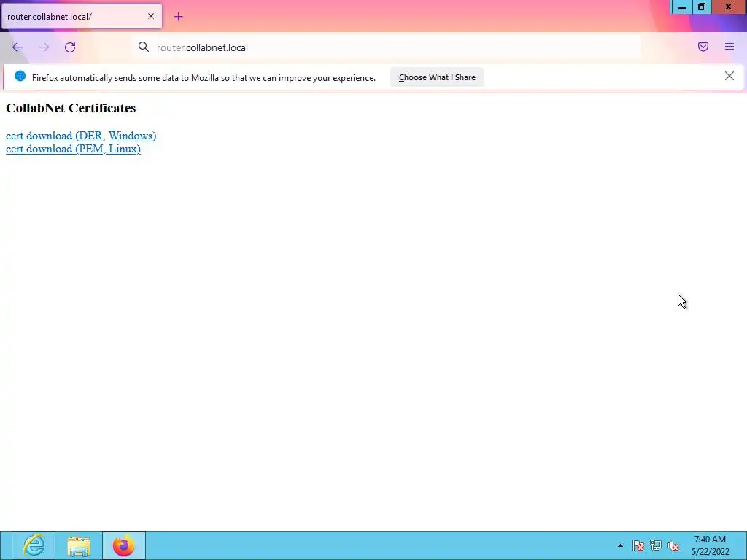Go back to the previous page
This screenshot has width=747, height=560.
coord(18,47)
